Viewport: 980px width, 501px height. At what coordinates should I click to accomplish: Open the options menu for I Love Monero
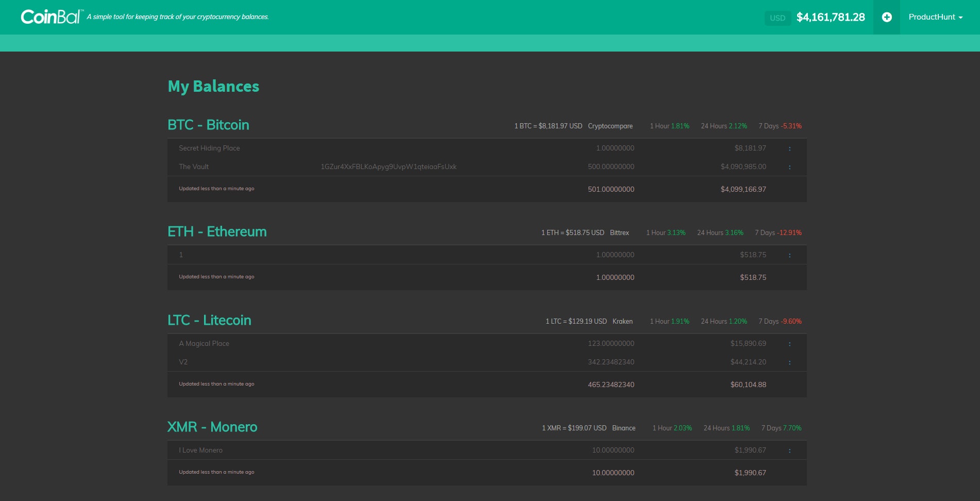(789, 450)
